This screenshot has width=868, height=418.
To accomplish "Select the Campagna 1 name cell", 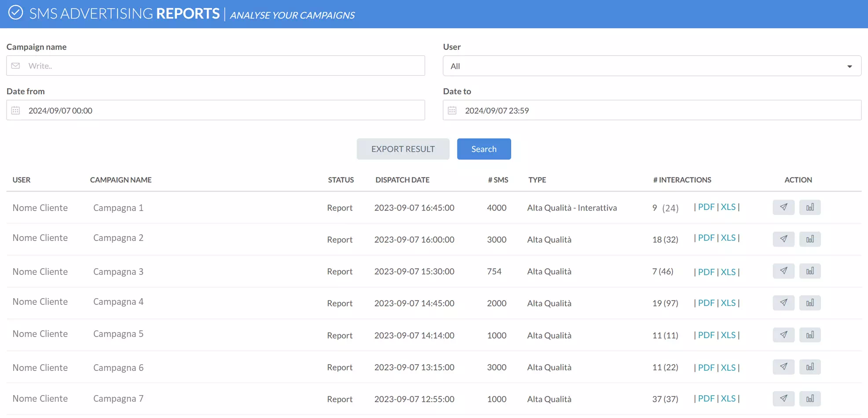I will click(118, 207).
